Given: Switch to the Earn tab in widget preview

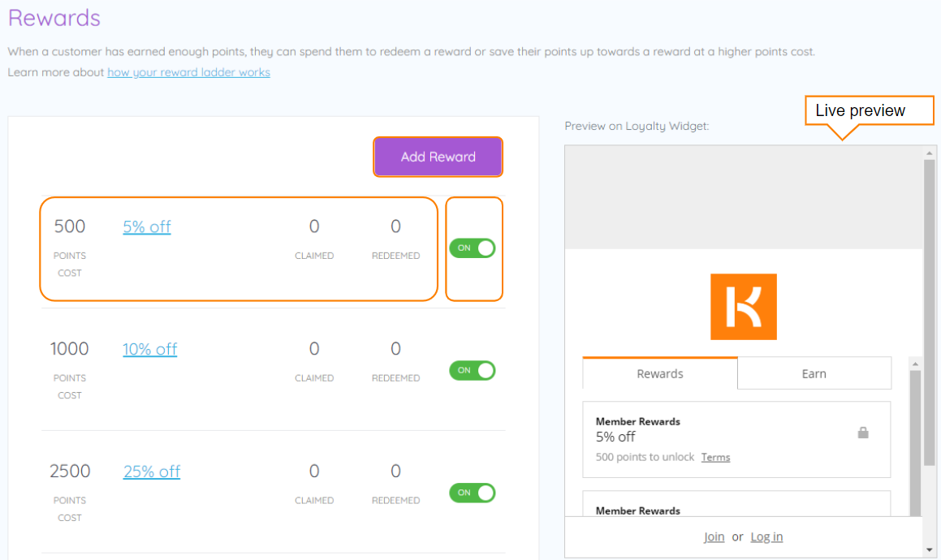Looking at the screenshot, I should (x=814, y=373).
